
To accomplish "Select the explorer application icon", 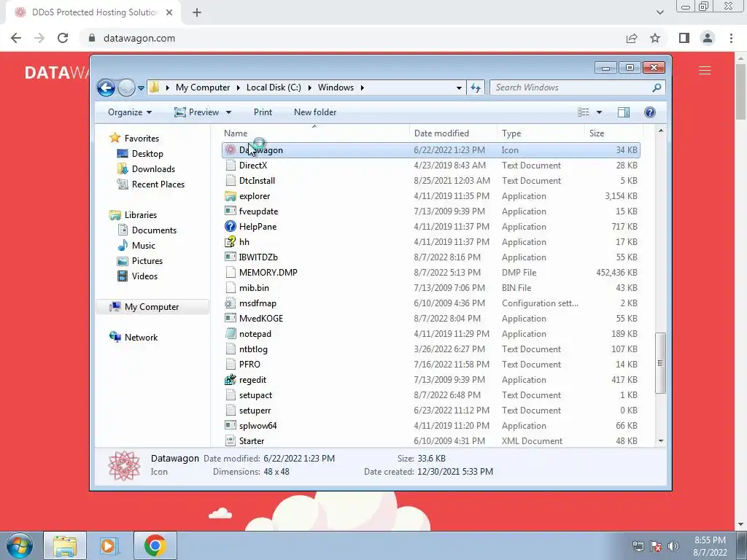I will [x=231, y=196].
